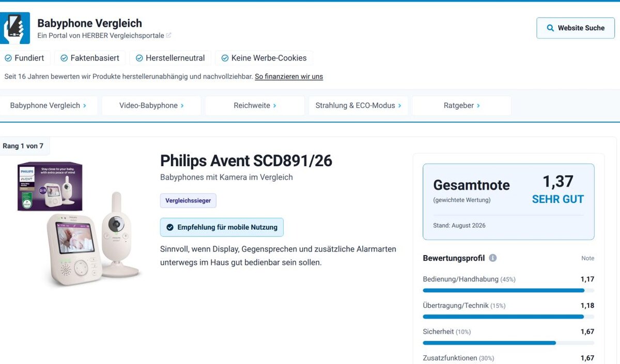
Task: Click the checkmark icon next to Faktenbasiert
Action: [x=64, y=58]
